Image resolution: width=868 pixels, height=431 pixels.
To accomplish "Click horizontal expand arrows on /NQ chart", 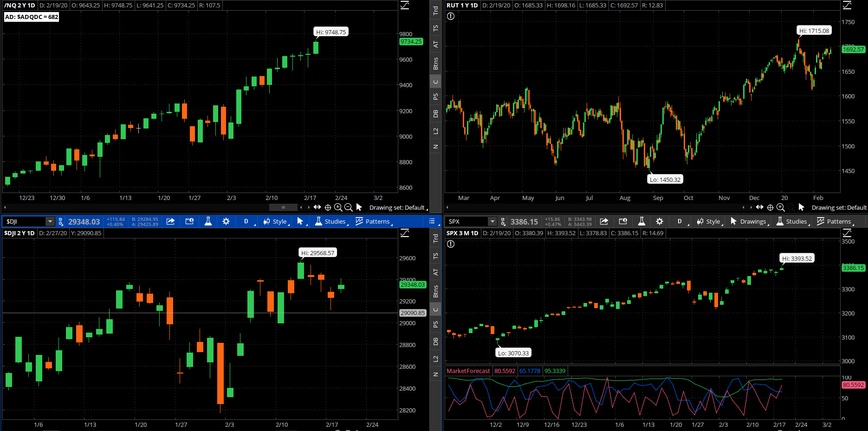I will 317,207.
